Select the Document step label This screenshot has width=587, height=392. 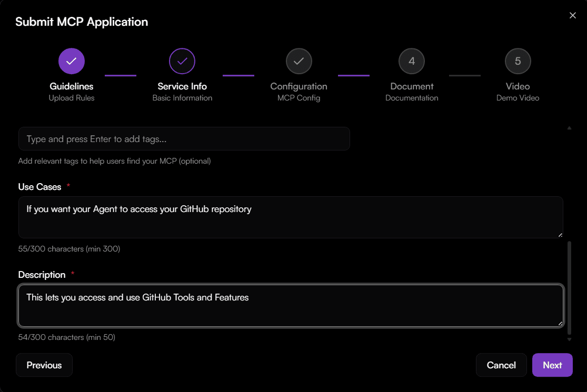click(x=412, y=92)
